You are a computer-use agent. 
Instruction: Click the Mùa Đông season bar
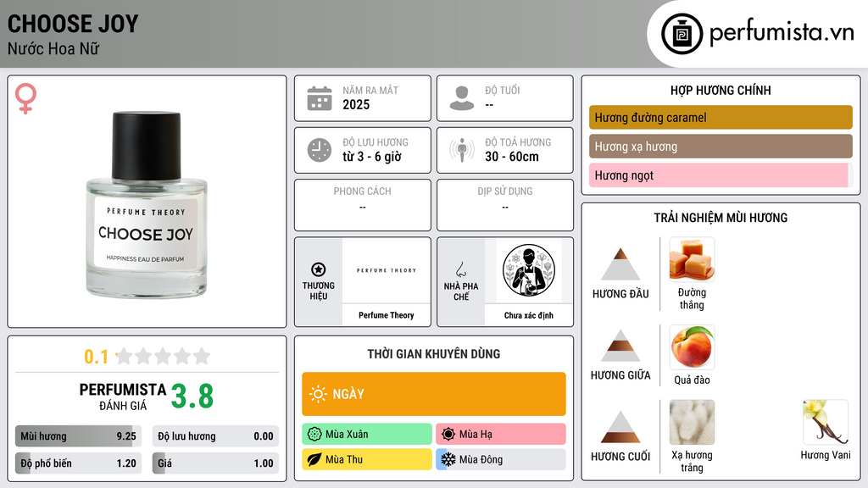[501, 459]
